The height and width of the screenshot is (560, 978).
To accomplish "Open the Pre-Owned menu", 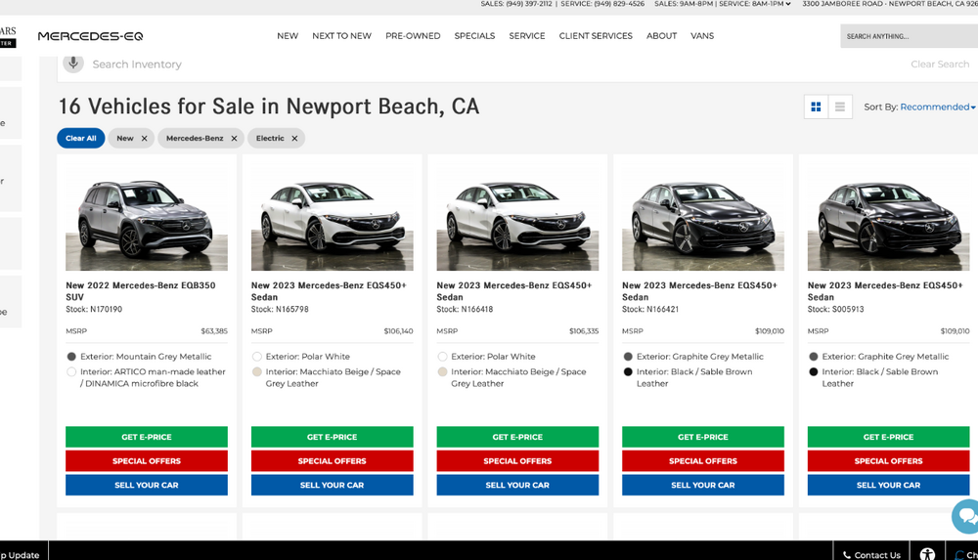I will click(x=413, y=36).
